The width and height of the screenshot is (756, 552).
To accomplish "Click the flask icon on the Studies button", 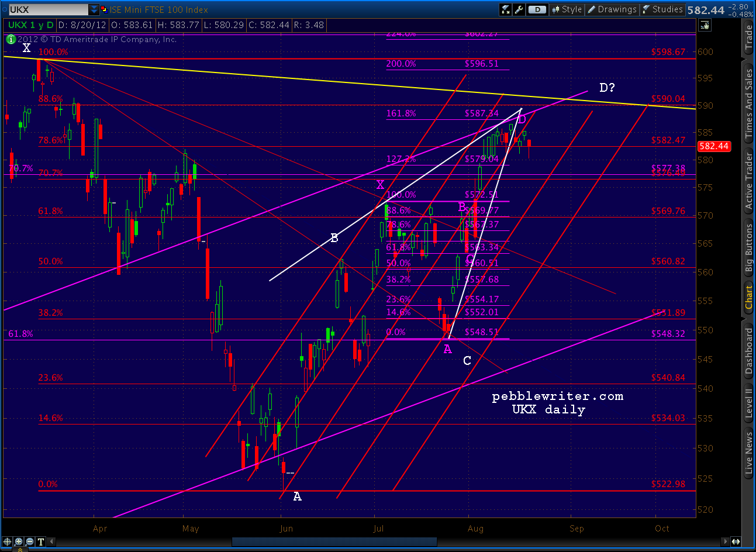I will (x=647, y=9).
